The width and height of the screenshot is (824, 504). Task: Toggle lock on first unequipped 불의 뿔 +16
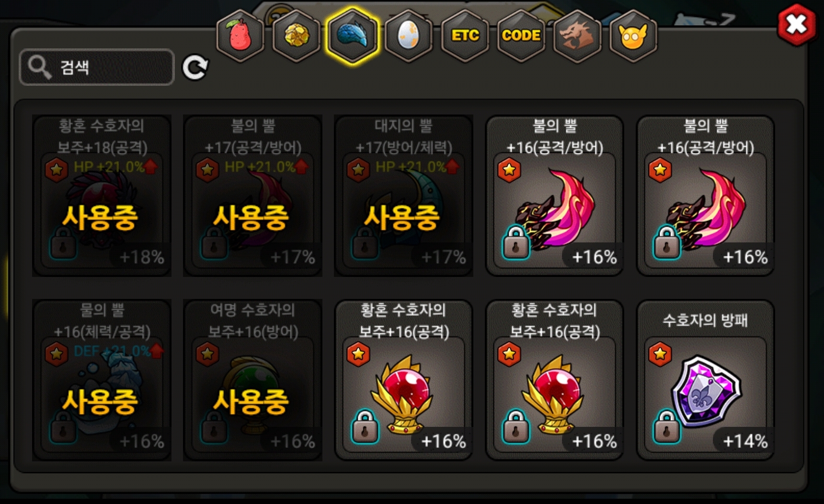point(515,242)
